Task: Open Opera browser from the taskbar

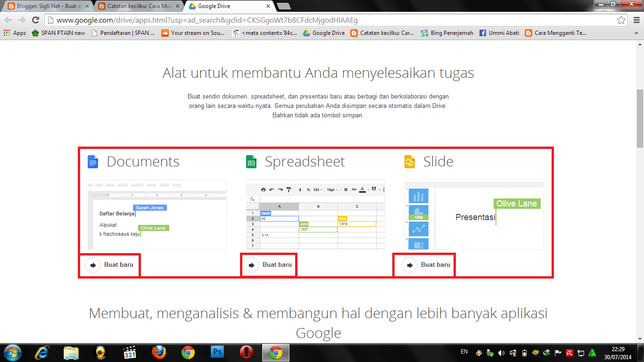Action: 247,353
